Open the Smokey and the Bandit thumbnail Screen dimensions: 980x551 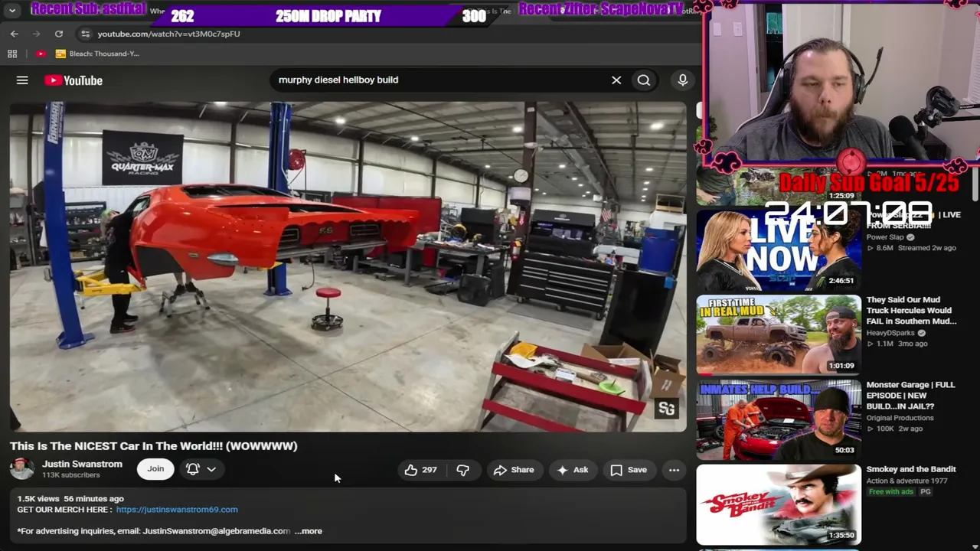[x=779, y=504]
